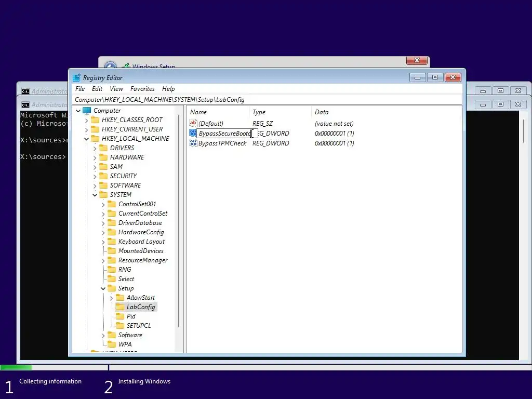Image resolution: width=532 pixels, height=399 pixels.
Task: Expand CurrentControlSet chevron
Action: 103,214
